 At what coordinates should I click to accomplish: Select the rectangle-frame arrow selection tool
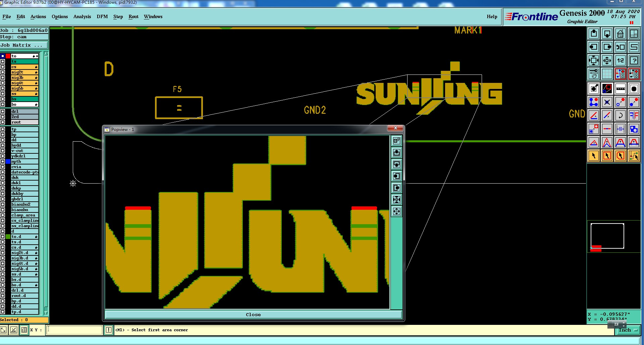(x=607, y=156)
